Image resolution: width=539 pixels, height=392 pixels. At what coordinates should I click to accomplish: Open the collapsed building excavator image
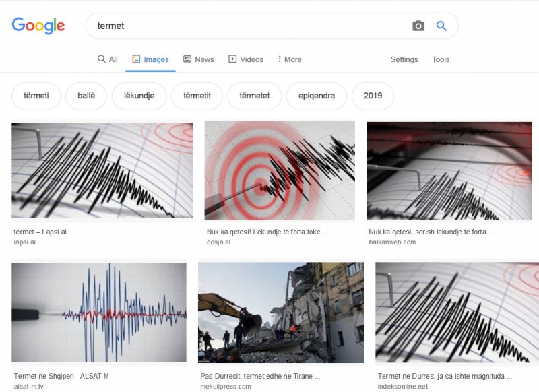pos(281,313)
